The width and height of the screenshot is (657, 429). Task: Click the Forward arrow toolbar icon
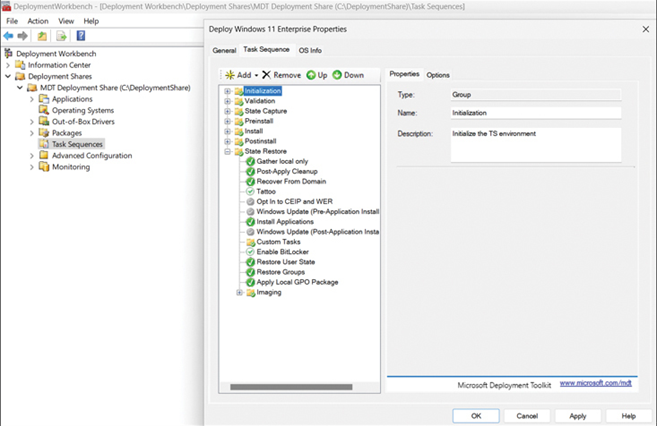click(x=23, y=36)
